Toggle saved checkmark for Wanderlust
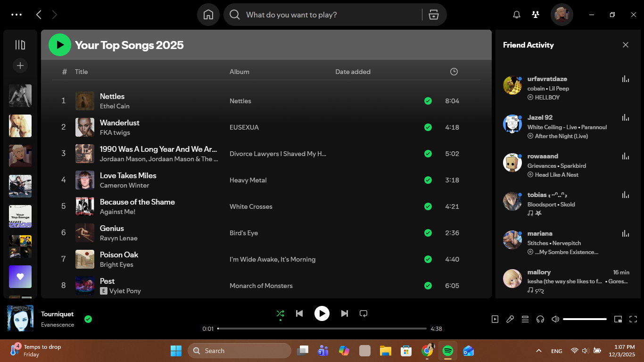Viewport: 644px width, 362px height. tap(428, 127)
